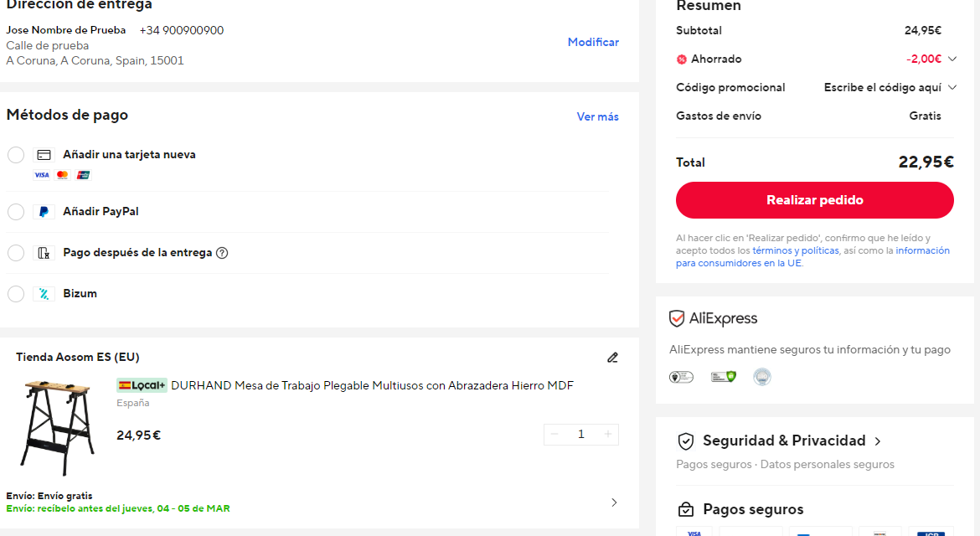
Task: Select the 'Añadir PayPal' radio button
Action: tap(16, 212)
